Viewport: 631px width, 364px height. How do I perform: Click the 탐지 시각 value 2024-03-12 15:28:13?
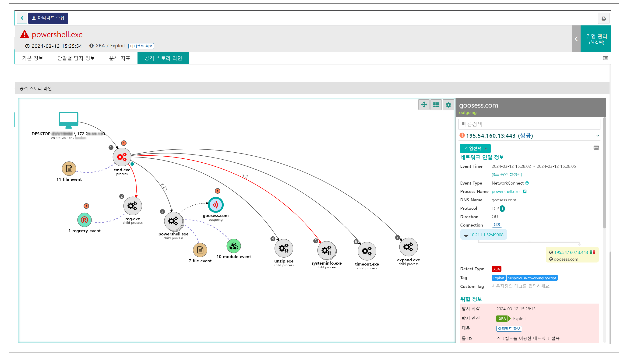516,309
